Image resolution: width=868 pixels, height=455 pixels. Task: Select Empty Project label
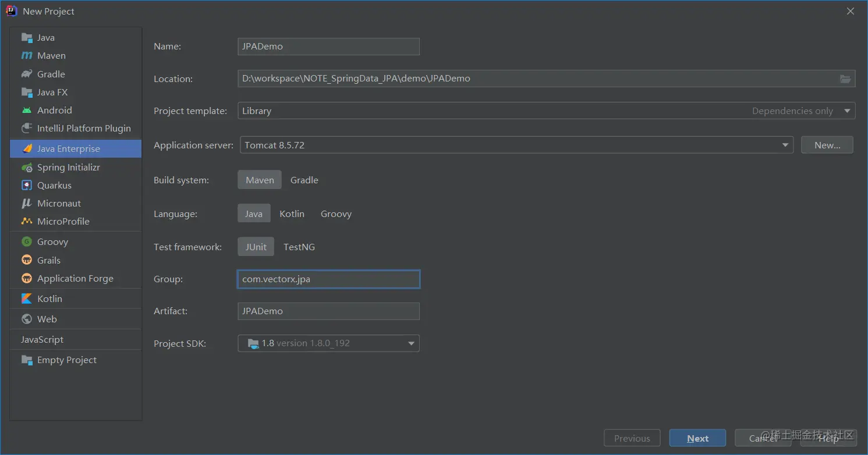click(67, 360)
